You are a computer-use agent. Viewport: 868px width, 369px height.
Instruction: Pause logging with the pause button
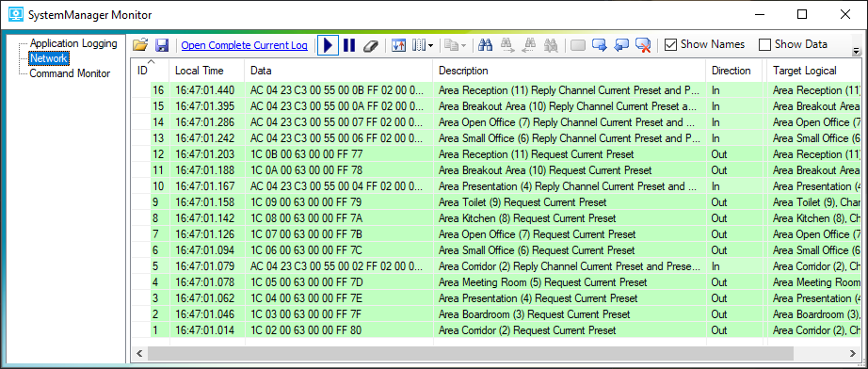pyautogui.click(x=348, y=45)
